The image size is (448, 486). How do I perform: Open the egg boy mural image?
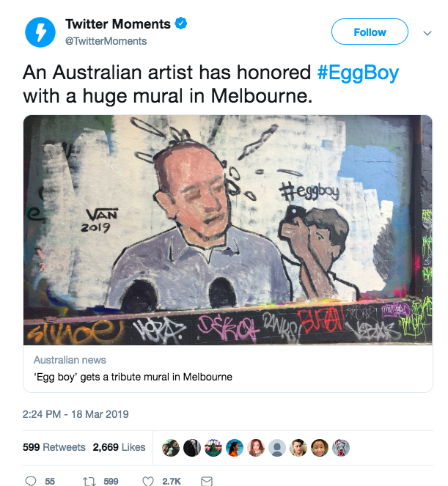[x=228, y=230]
